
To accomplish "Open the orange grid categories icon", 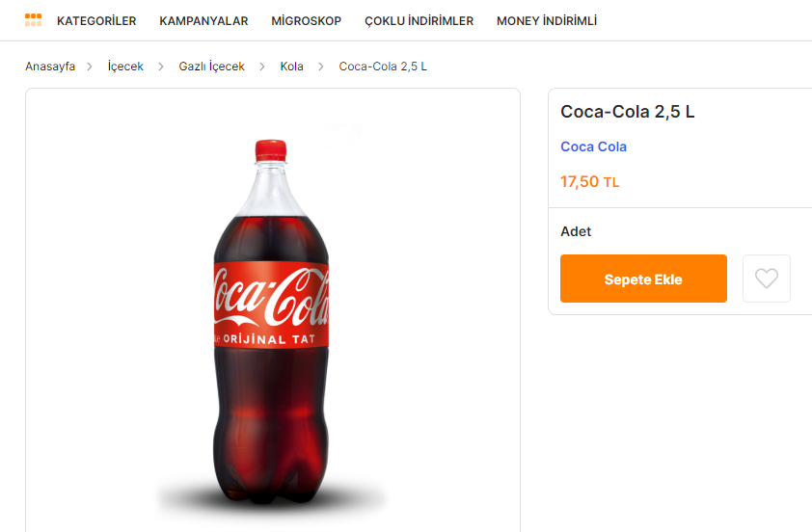I will 33,20.
